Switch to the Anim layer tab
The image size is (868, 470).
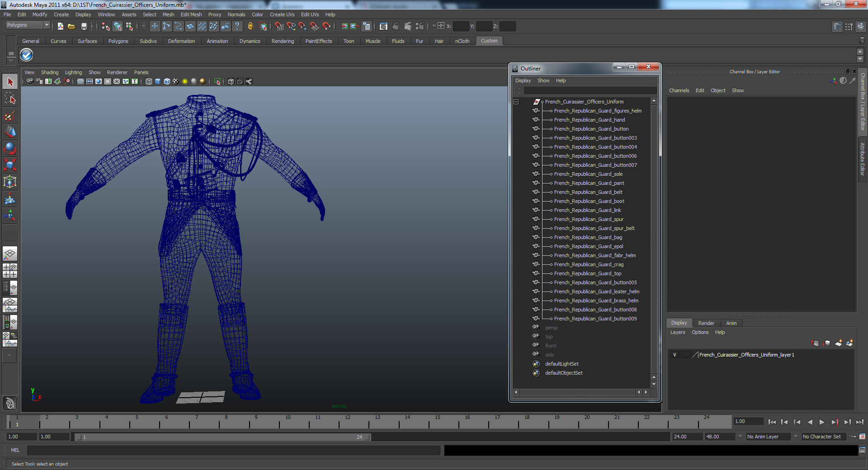(x=731, y=323)
